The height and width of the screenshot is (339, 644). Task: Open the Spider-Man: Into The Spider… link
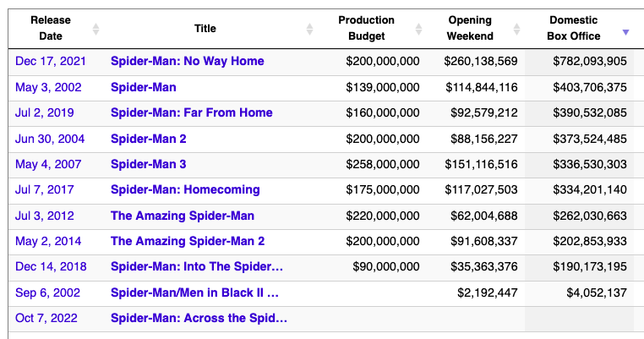pos(196,267)
